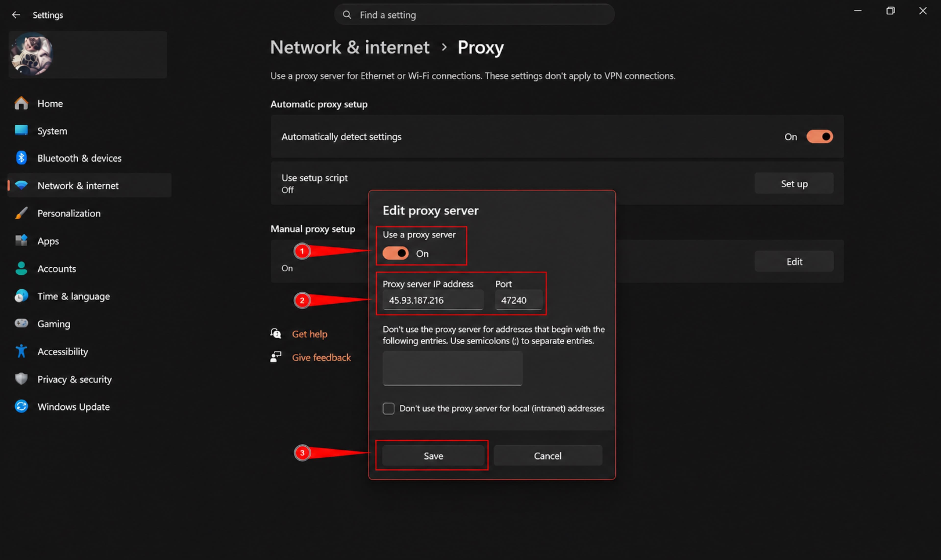Click Edit for manual proxy setup
Image resolution: width=941 pixels, height=560 pixels.
click(794, 261)
